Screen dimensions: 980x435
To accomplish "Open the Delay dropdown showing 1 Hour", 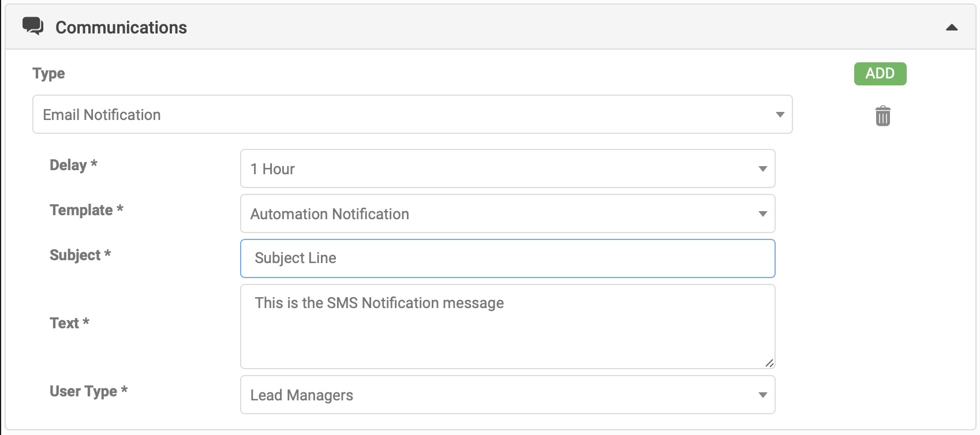I will click(507, 168).
